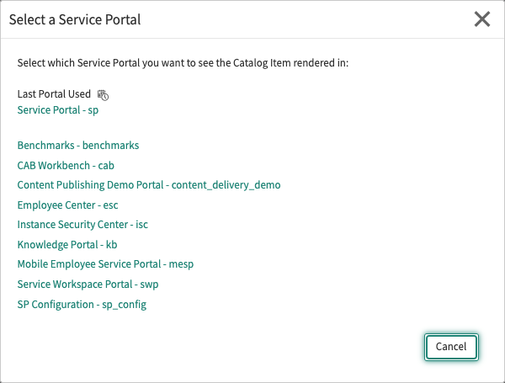Select Knowledge Portal - kb link

[67, 245]
